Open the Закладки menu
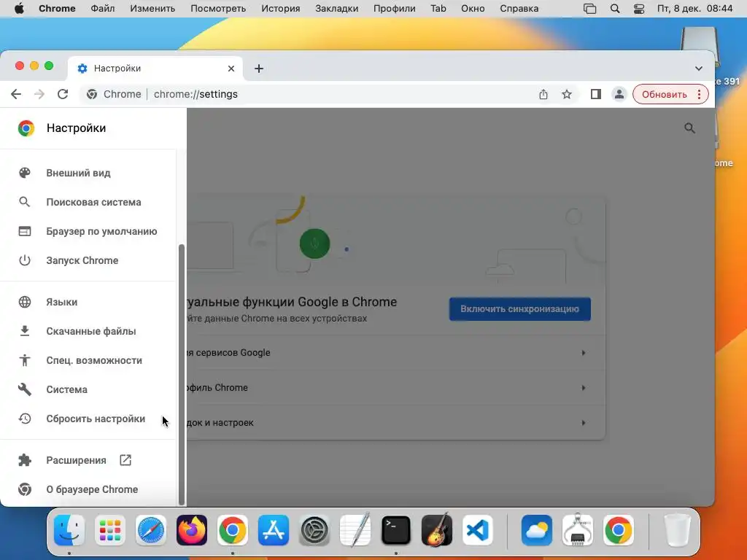Screen dimensions: 747x560 [337, 9]
